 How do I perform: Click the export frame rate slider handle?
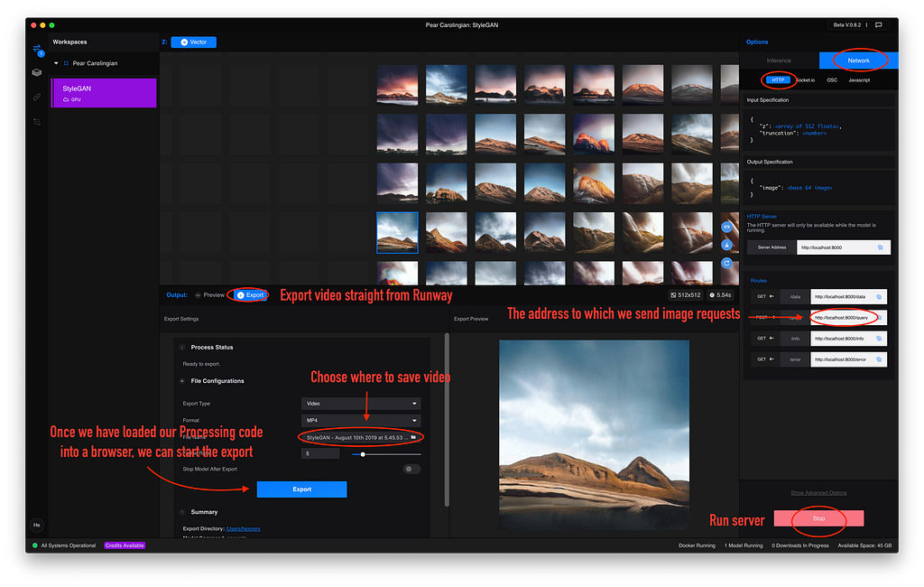[363, 454]
